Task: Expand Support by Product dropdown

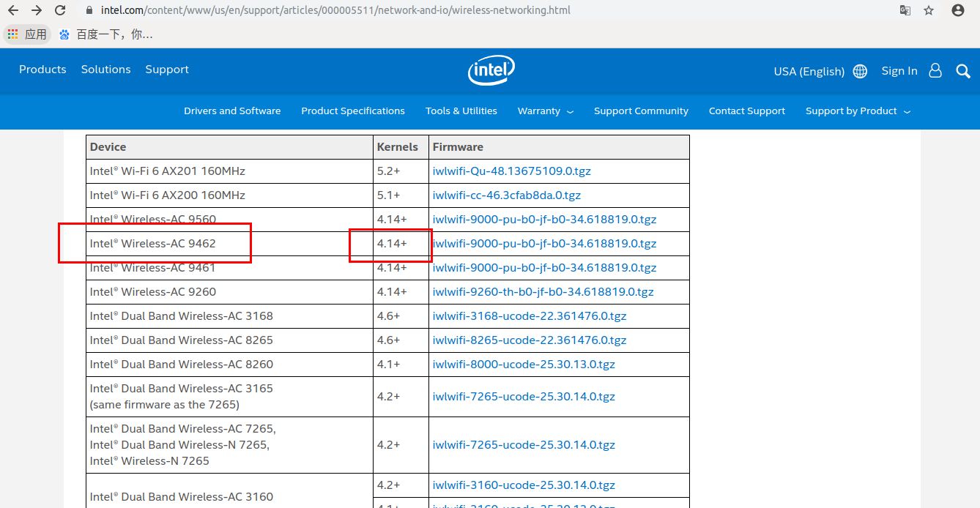Action: coord(858,111)
